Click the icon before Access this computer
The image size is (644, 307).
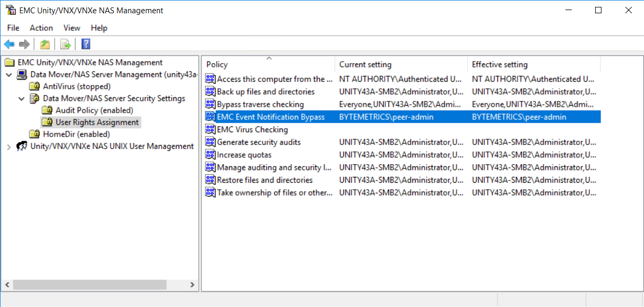coord(210,79)
